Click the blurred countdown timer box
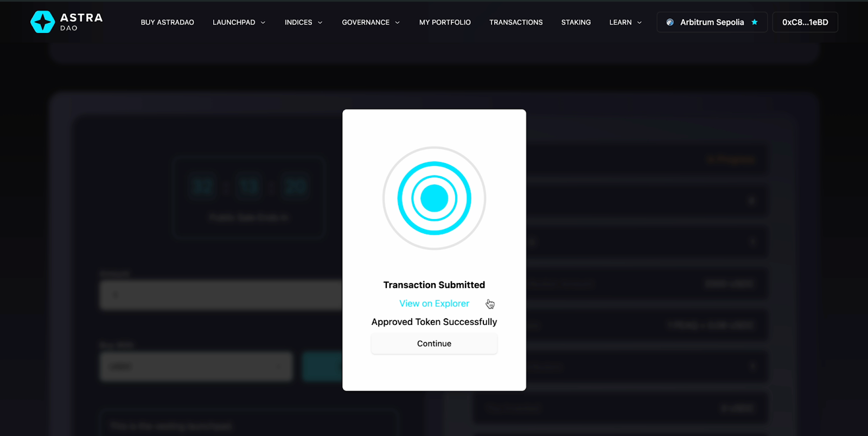This screenshot has height=436, width=868. coord(248,198)
